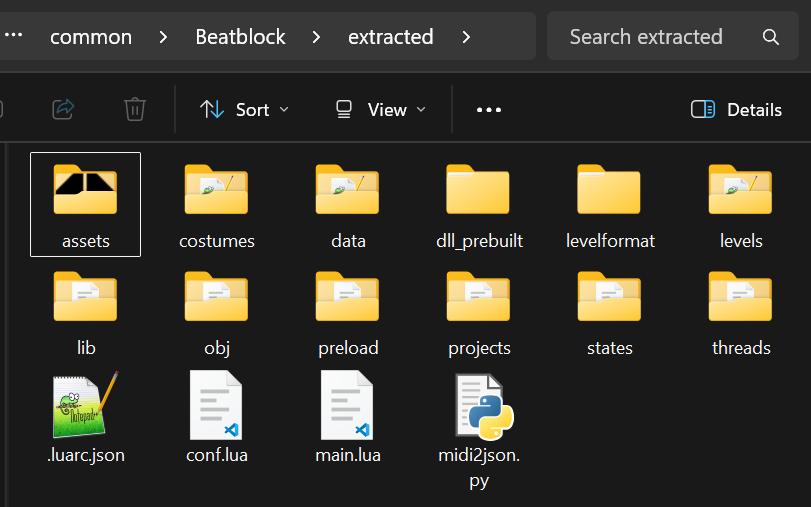This screenshot has height=507, width=811.
Task: Show hidden path with address bar ellipsis
Action: click(x=13, y=35)
